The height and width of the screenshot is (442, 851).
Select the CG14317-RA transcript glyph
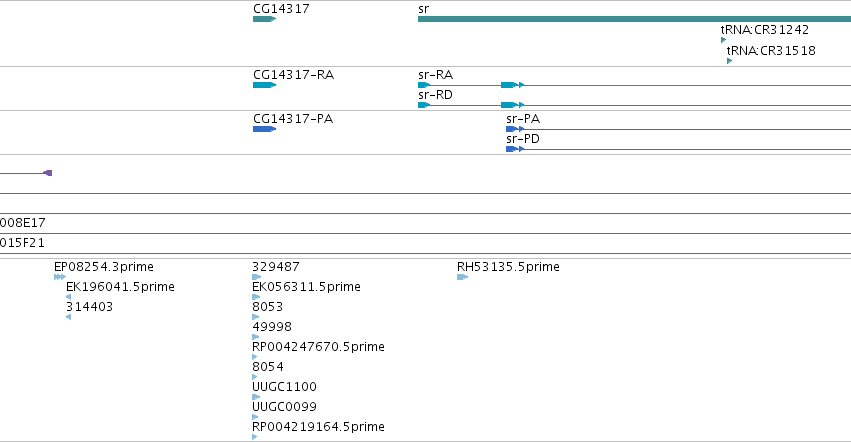[264, 85]
